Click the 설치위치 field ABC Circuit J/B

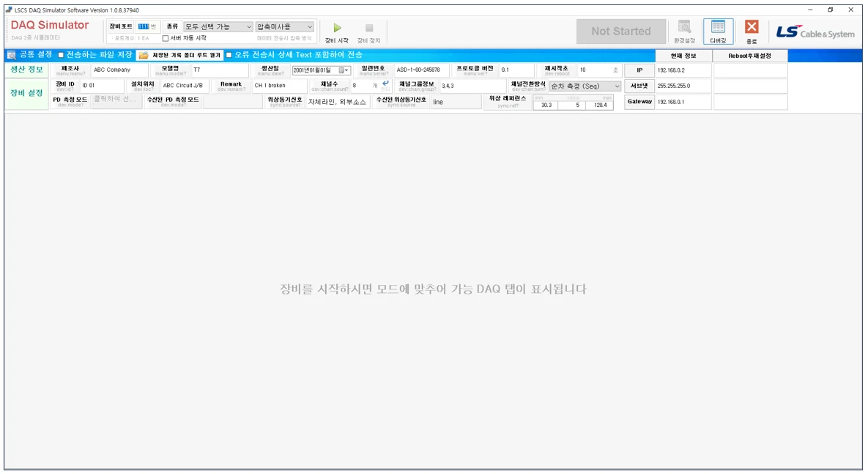[x=185, y=85]
